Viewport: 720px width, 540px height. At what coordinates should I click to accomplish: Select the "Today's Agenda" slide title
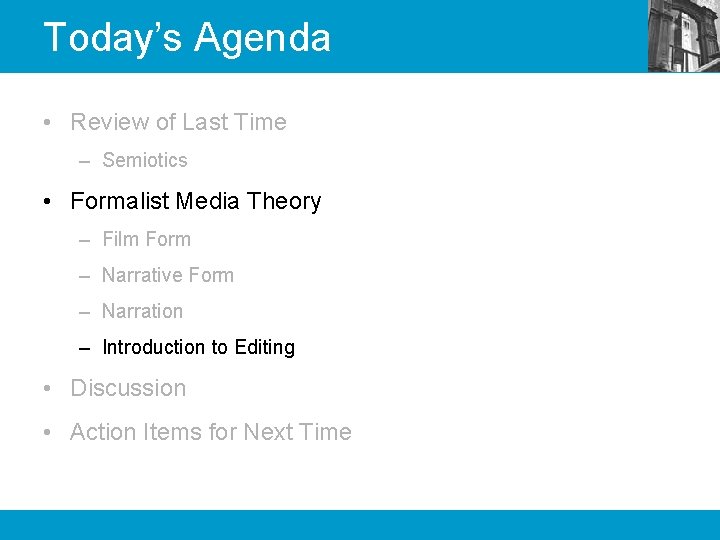[x=187, y=37]
